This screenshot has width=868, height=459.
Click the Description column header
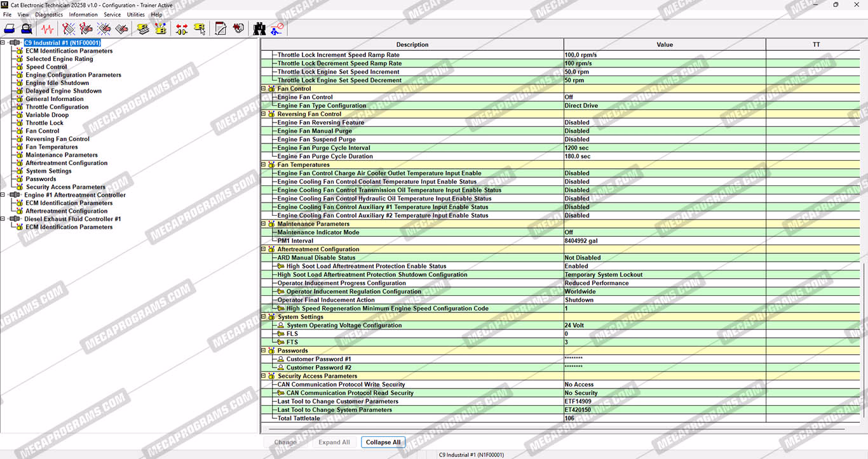click(x=412, y=44)
